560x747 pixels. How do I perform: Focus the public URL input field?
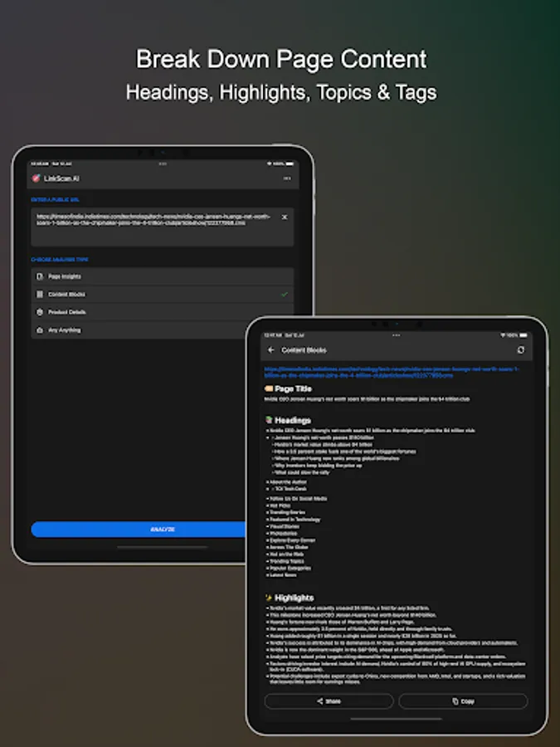click(163, 227)
